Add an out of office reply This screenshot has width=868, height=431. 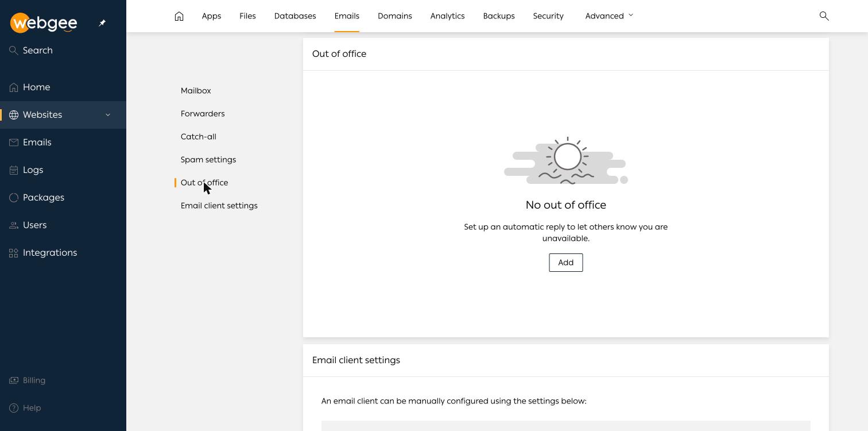point(566,263)
